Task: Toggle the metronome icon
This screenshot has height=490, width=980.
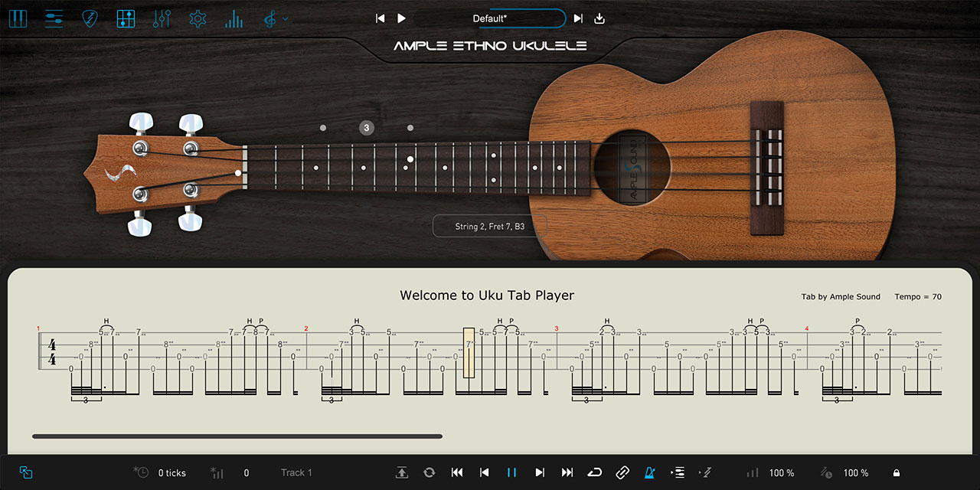Action: click(650, 472)
